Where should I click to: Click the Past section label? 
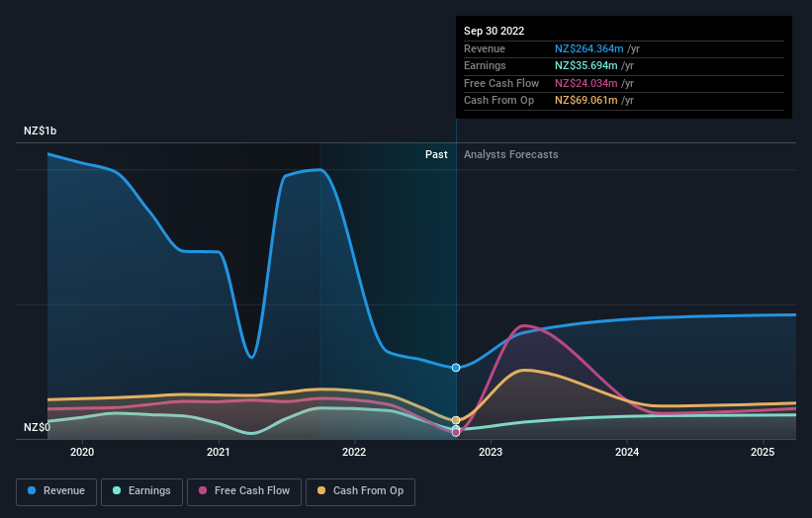436,155
